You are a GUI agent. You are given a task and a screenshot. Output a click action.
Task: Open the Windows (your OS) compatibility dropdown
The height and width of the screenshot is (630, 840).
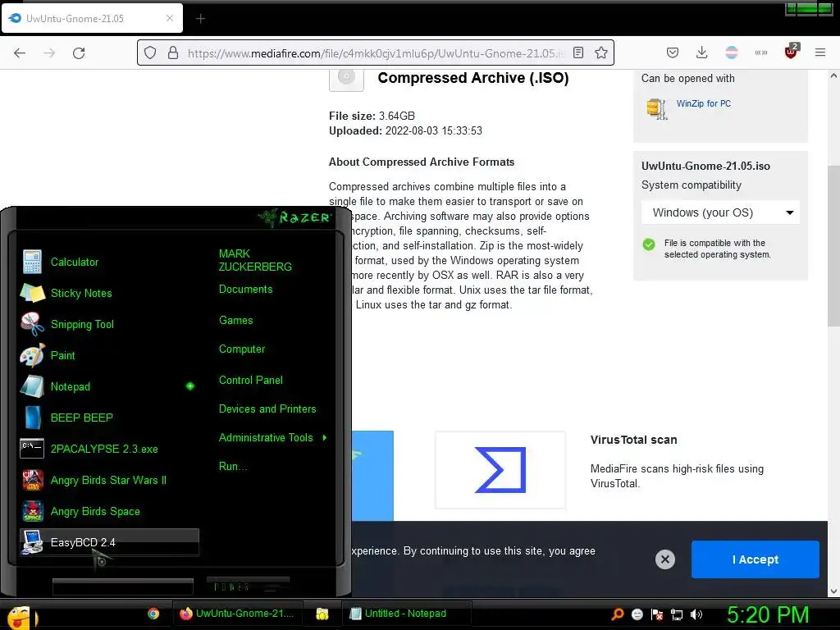720,212
